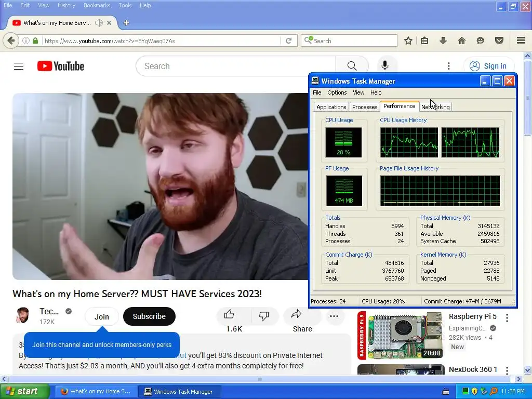The width and height of the screenshot is (532, 399).
Task: Click the page scrollbar up arrow
Action: [x=528, y=56]
